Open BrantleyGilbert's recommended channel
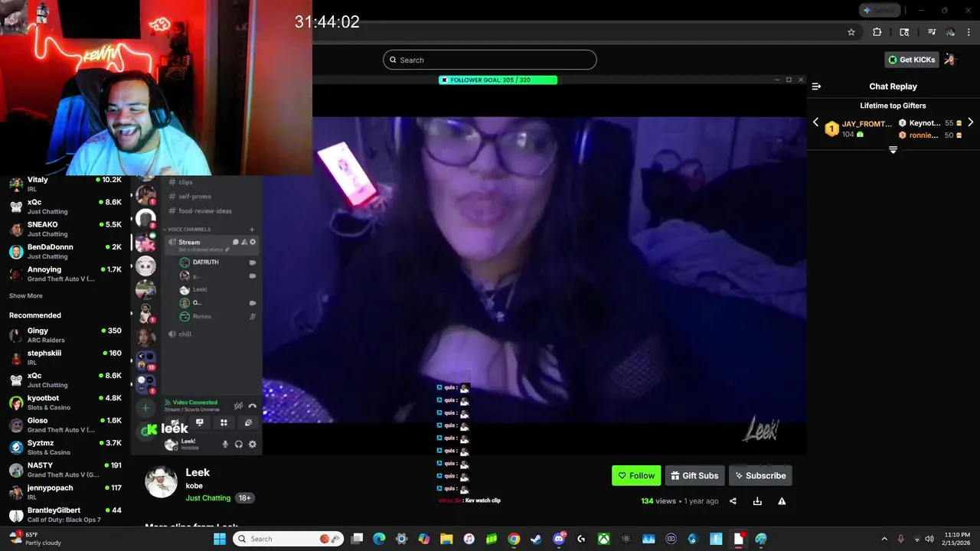 (x=65, y=514)
